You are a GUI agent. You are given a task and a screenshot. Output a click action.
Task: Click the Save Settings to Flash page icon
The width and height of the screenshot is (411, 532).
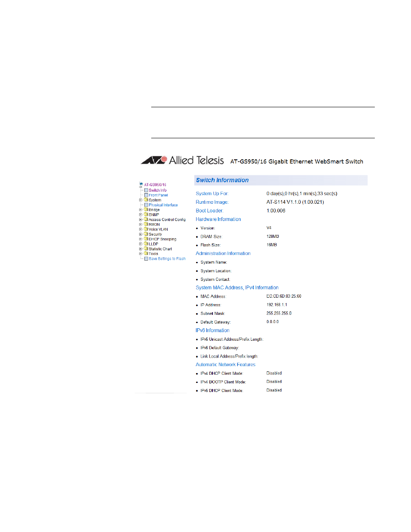click(x=146, y=258)
